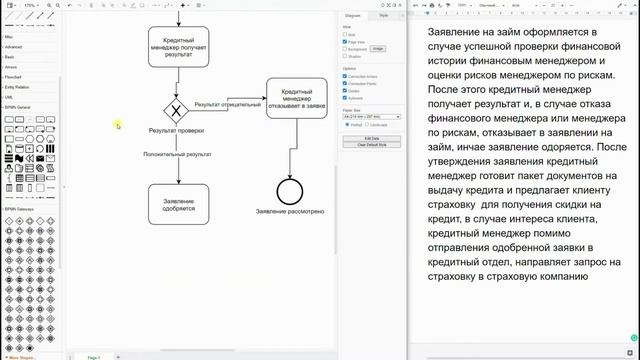Open the 170% zoom level dropdown
The image size is (640, 360).
31,5
